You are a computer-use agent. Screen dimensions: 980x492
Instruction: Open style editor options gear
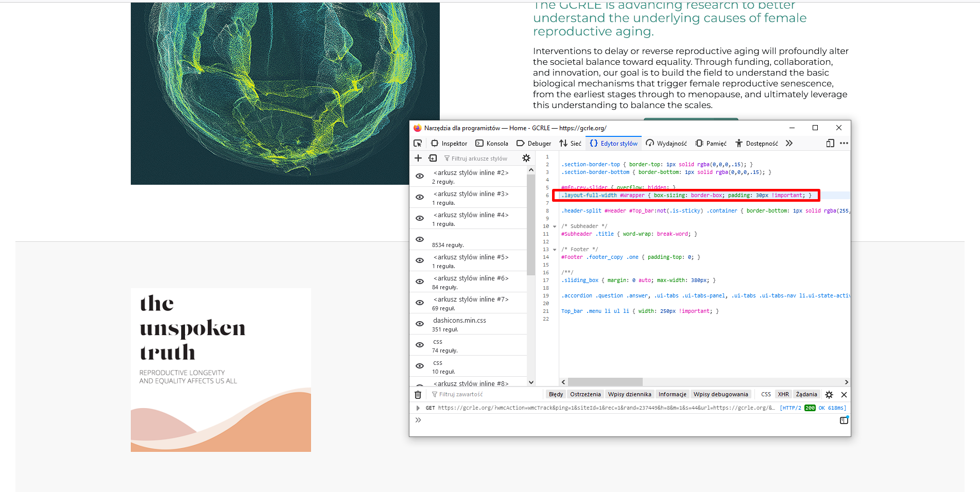[x=526, y=158]
